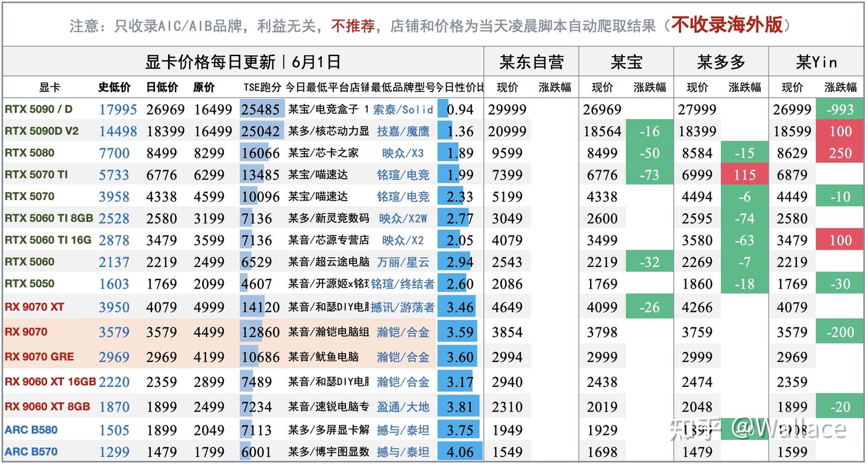Click the 不收录海外版 notice text
This screenshot has width=868, height=464.
[x=727, y=25]
